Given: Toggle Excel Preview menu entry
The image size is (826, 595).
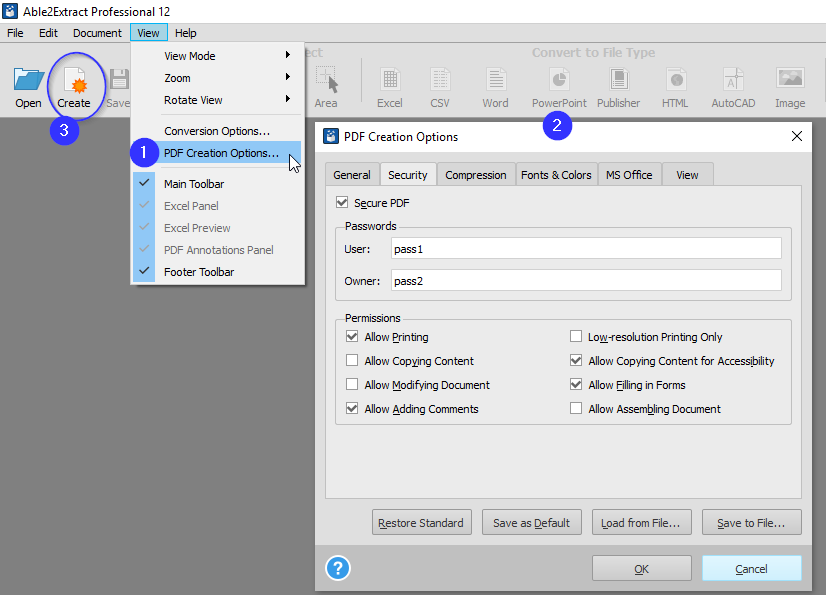Looking at the screenshot, I should point(217,228).
